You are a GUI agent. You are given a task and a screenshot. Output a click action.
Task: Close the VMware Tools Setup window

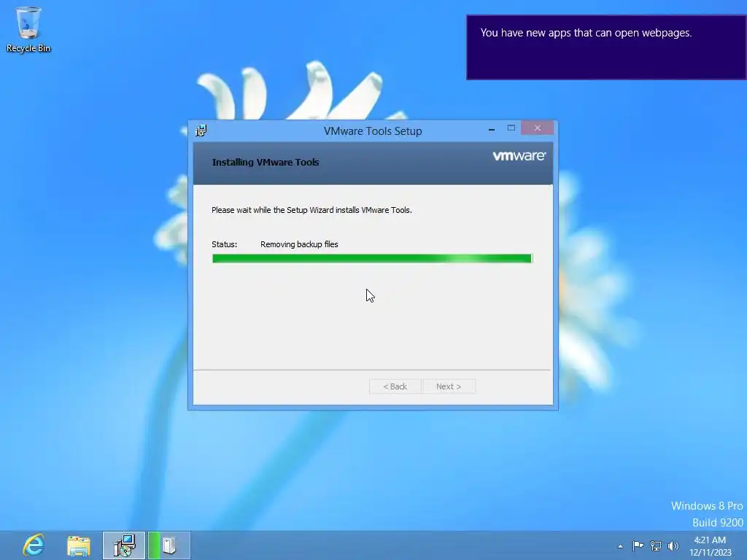coord(538,128)
